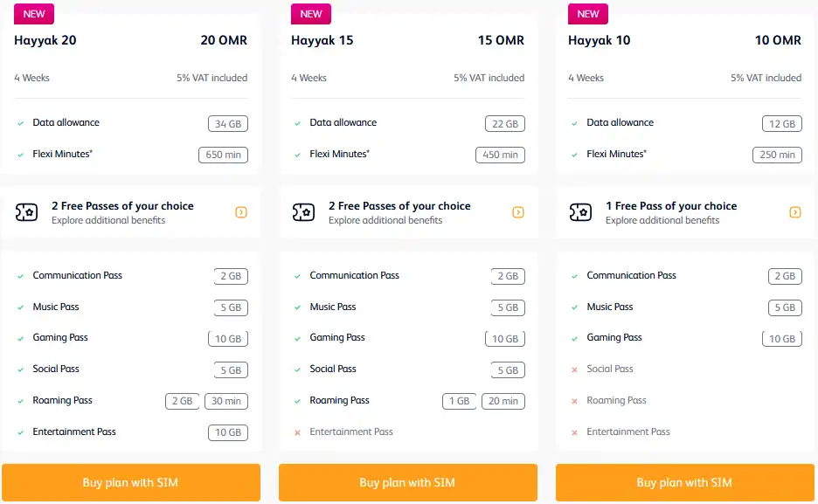This screenshot has width=818, height=504.
Task: Click Buy plan with SIM for Hayyak 15
Action: [x=408, y=482]
